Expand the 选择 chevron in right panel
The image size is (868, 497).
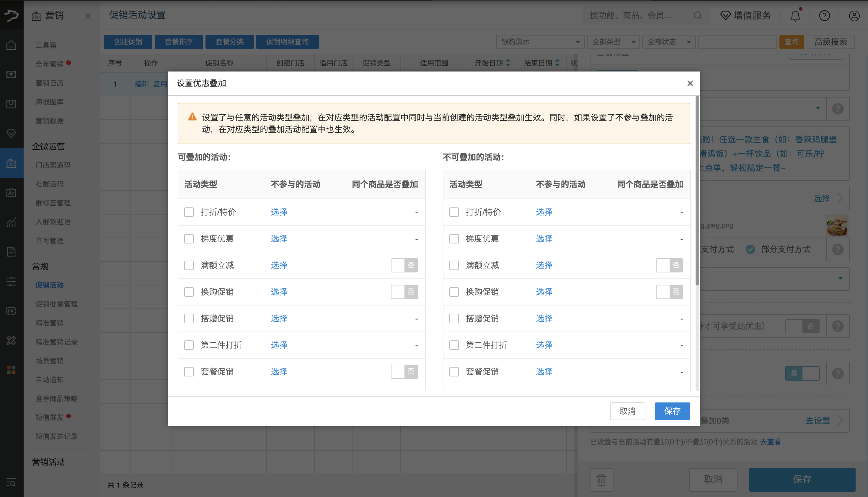click(840, 198)
